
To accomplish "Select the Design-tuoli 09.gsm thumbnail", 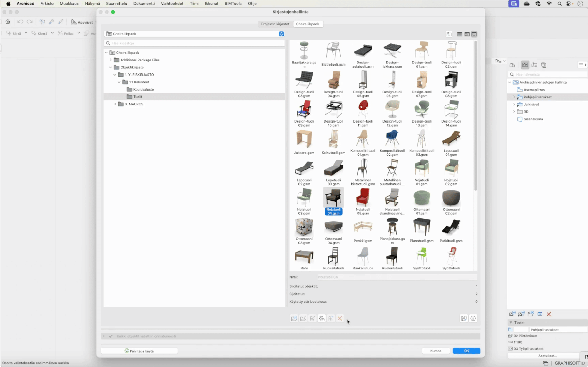I will click(x=304, y=114).
